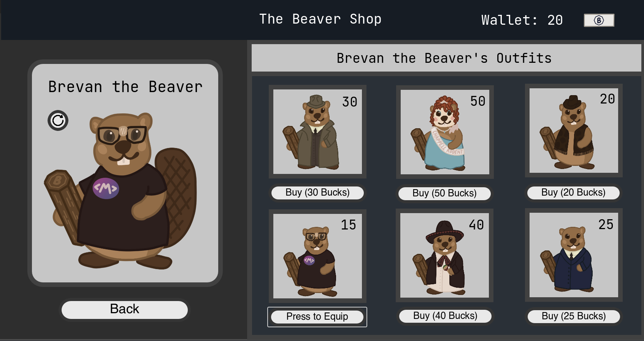
Task: Select the trench coat detective outfit thumbnail
Action: point(317,132)
